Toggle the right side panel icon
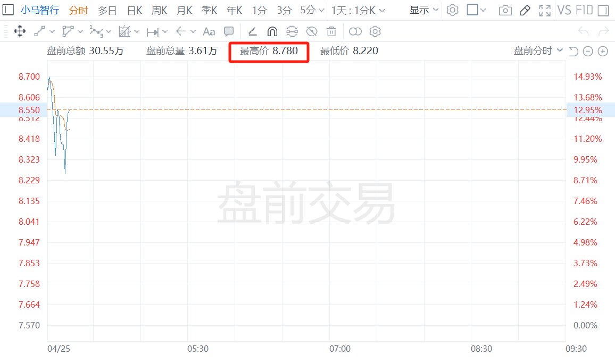Screen dimensions: 615x364 pyautogui.click(x=603, y=11)
